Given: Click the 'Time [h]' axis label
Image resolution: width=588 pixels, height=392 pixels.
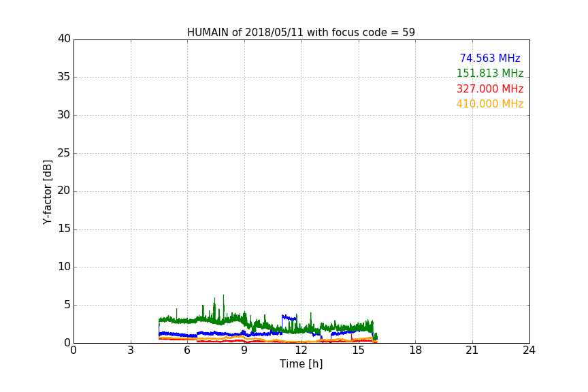Looking at the screenshot, I should pos(301,364).
